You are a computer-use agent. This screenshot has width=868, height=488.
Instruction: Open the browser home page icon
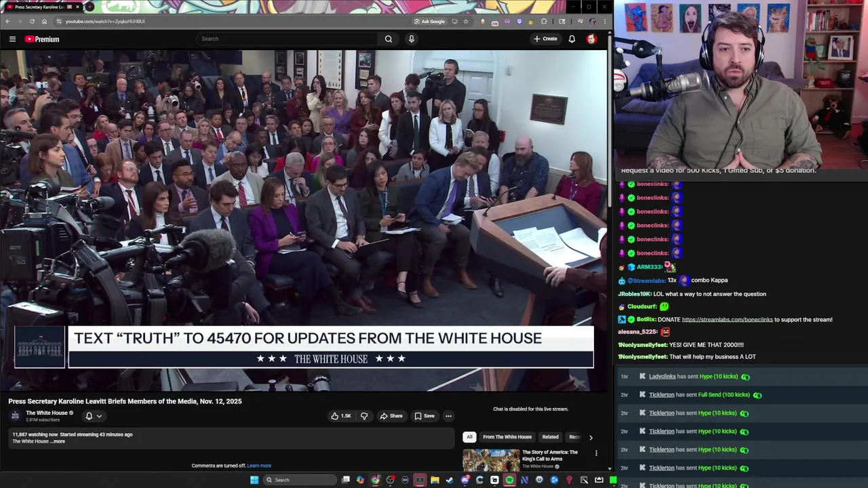[44, 21]
